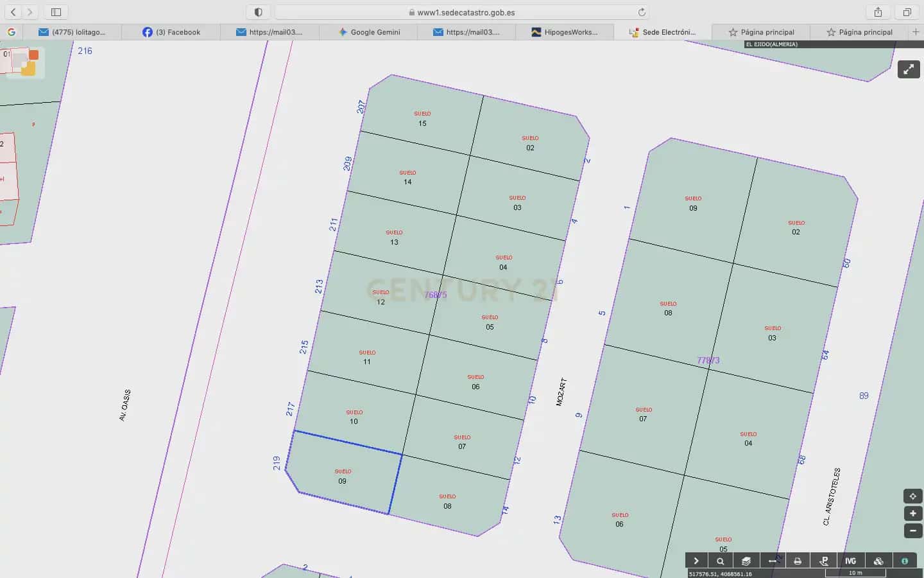Open a new browser tab
This screenshot has width=924, height=578.
pos(916,32)
